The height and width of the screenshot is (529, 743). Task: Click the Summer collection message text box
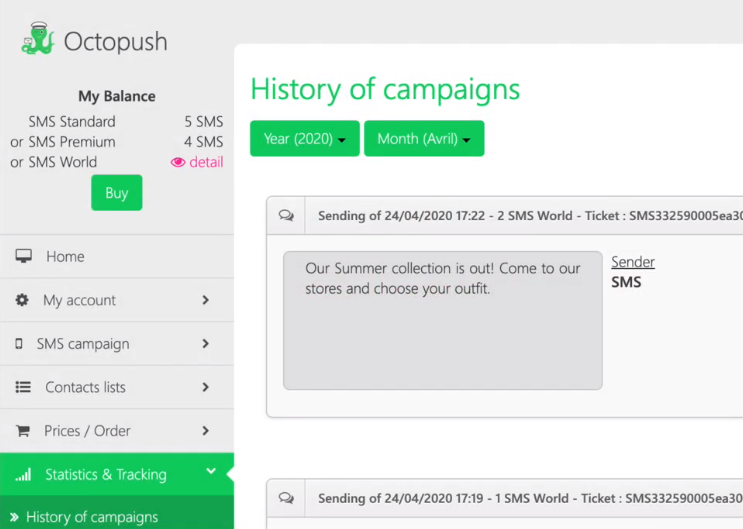point(442,320)
